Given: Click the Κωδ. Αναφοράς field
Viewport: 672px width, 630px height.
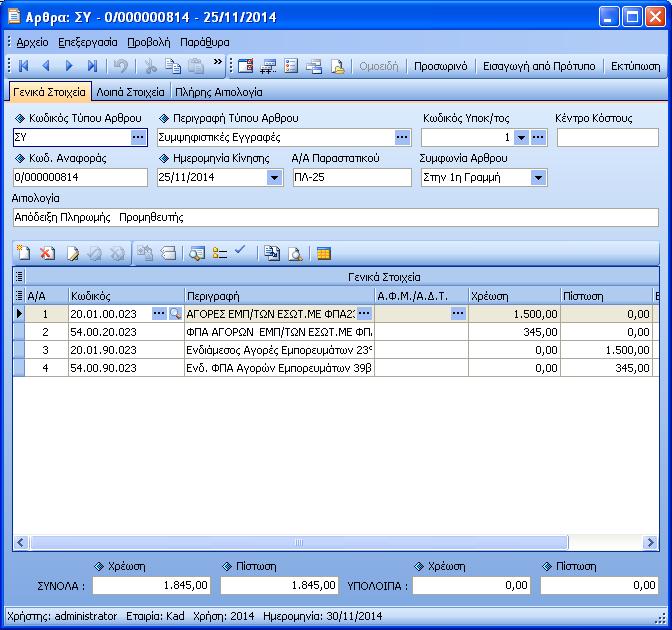Looking at the screenshot, I should [80, 177].
